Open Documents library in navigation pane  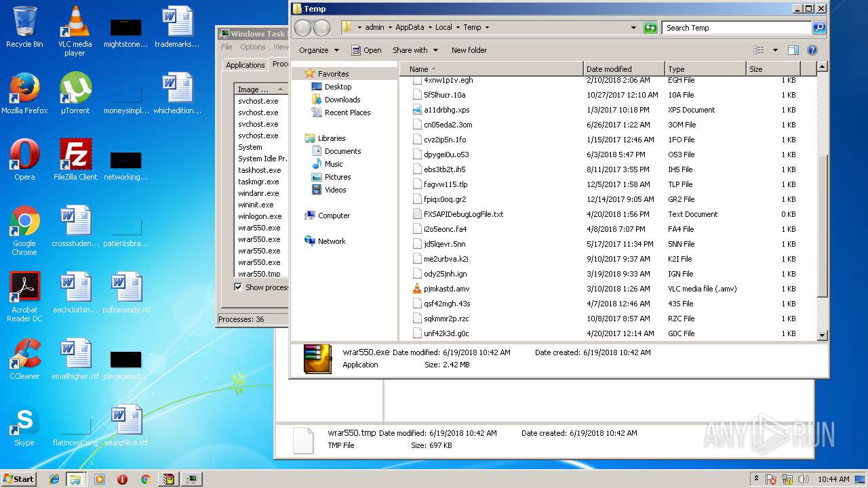coord(342,151)
